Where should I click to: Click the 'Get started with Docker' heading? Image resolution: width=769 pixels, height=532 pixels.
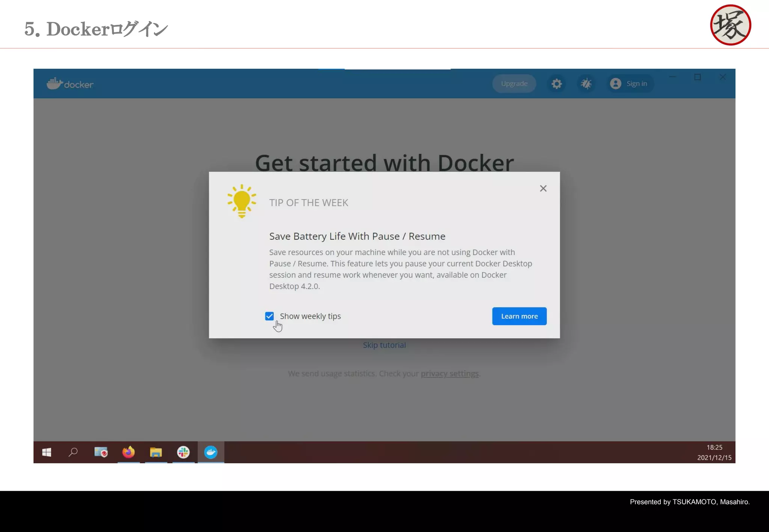[x=384, y=163]
